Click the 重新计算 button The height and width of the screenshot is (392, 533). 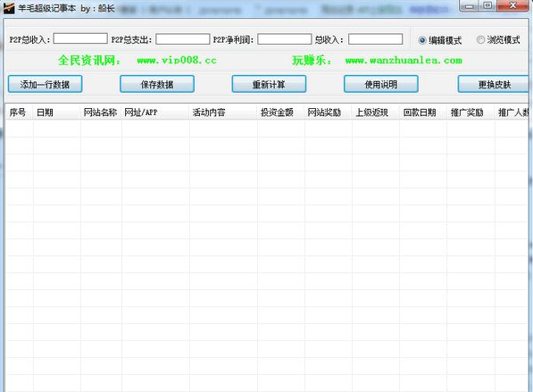[x=269, y=84]
